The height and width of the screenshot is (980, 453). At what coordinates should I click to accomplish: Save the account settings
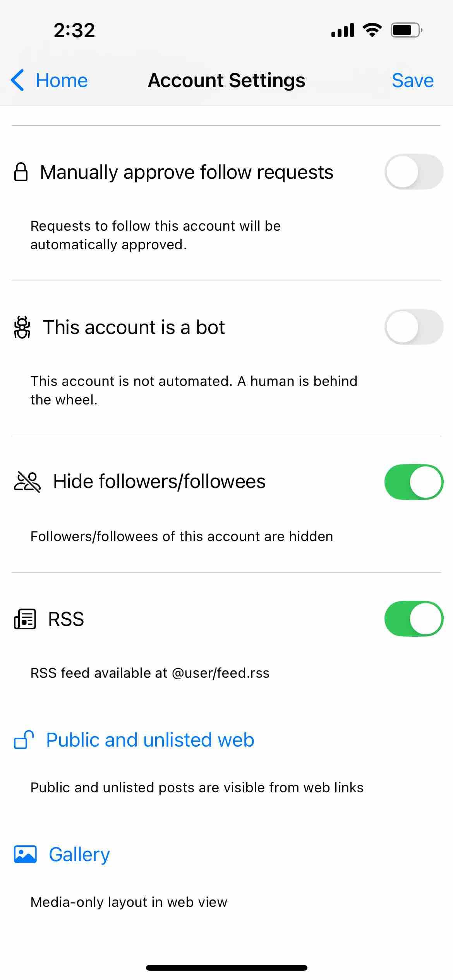pyautogui.click(x=412, y=81)
